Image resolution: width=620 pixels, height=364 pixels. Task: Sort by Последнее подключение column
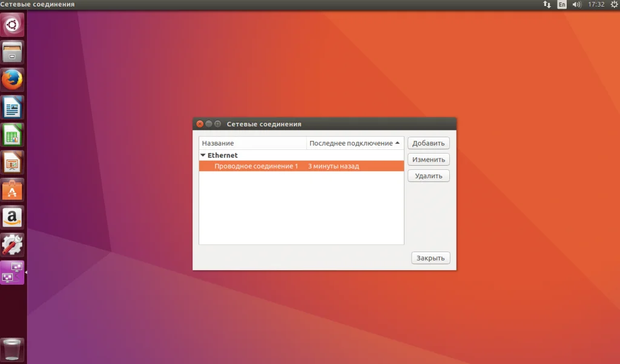(355, 143)
